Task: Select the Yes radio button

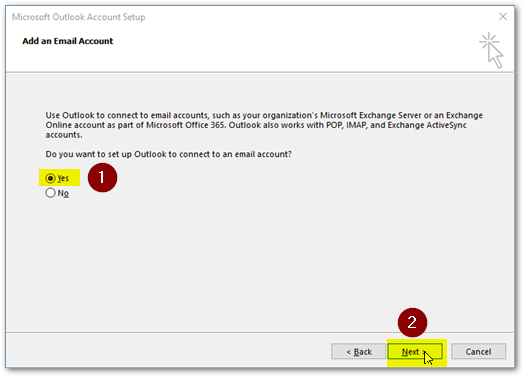Action: (x=50, y=178)
